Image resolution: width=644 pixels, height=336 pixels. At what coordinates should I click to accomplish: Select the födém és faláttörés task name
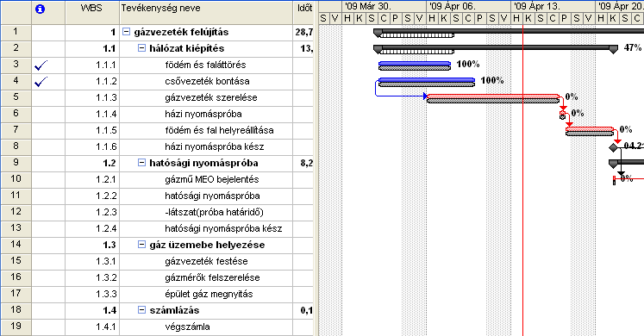click(205, 65)
